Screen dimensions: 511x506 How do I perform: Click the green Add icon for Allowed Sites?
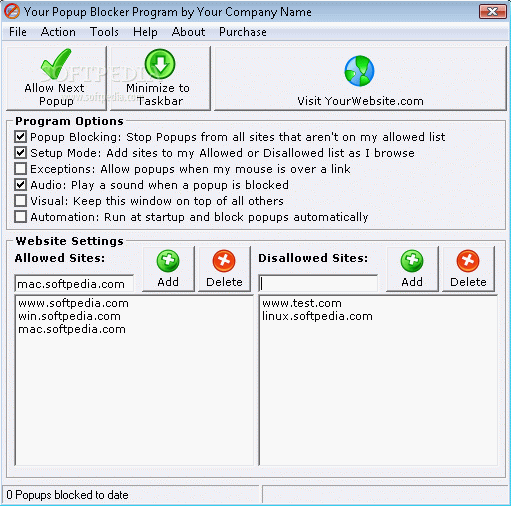[168, 261]
